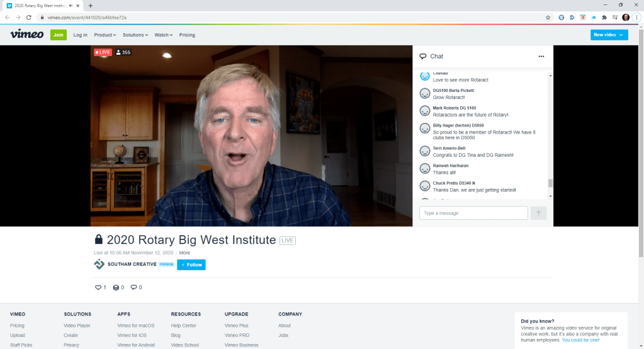Click Log in in the header
Image resolution: width=644 pixels, height=349 pixels.
tap(80, 35)
